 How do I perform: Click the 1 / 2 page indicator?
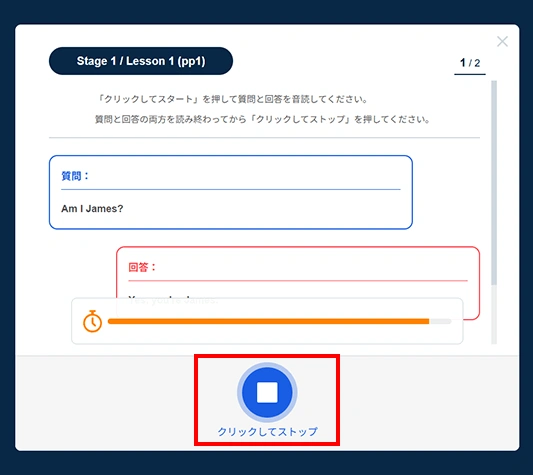[x=470, y=63]
